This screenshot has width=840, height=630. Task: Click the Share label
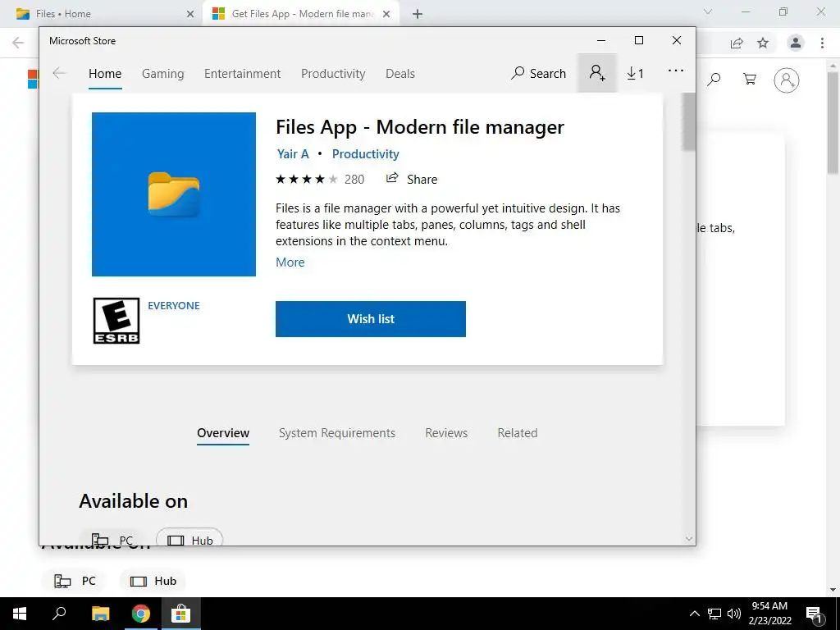(422, 180)
